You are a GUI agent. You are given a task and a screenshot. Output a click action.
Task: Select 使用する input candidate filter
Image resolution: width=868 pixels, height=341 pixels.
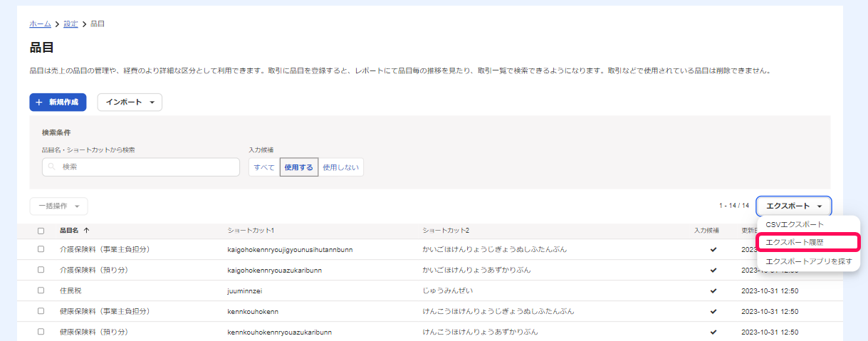(x=298, y=167)
